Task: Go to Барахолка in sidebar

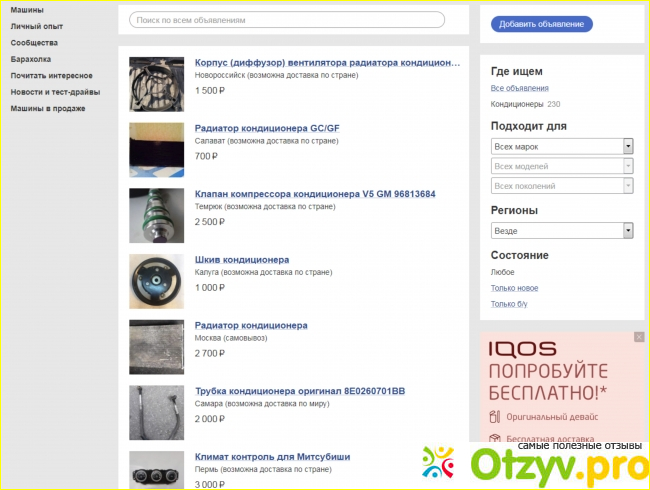Action: point(31,59)
